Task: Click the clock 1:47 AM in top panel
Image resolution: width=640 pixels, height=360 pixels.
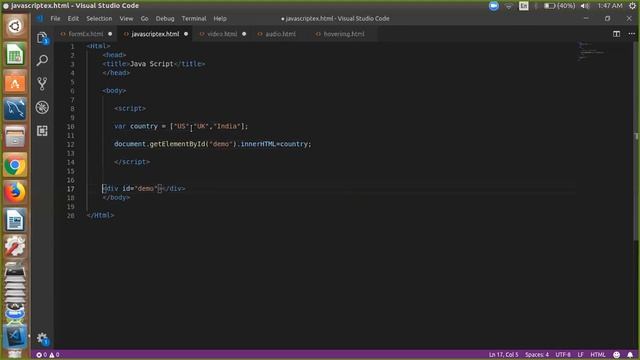Action: point(610,6)
